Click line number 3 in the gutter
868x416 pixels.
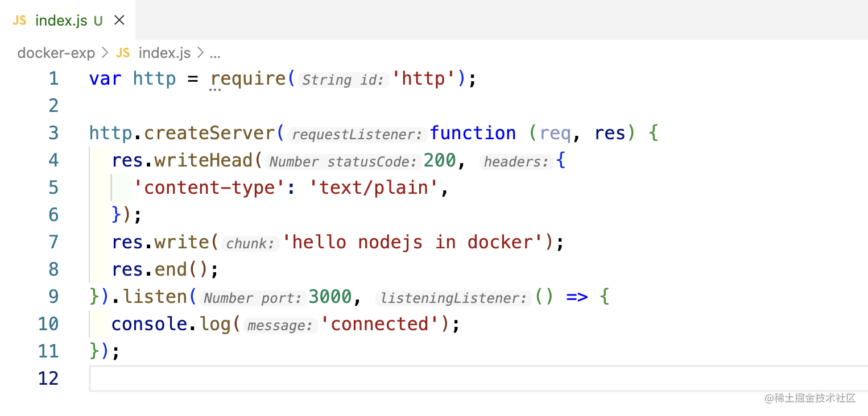(x=53, y=132)
